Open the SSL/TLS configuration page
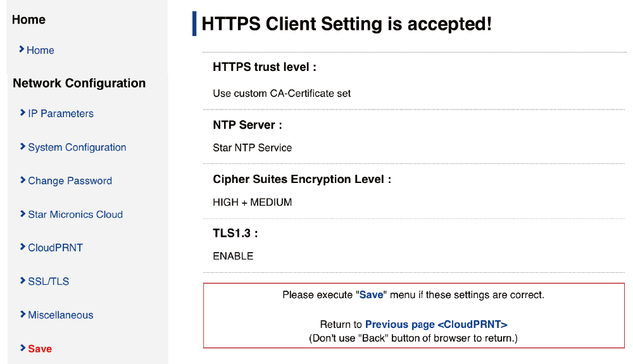 (49, 282)
